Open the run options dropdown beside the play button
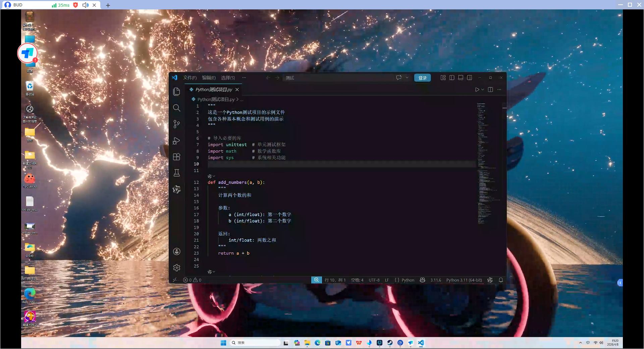The height and width of the screenshot is (349, 644). coord(483,90)
